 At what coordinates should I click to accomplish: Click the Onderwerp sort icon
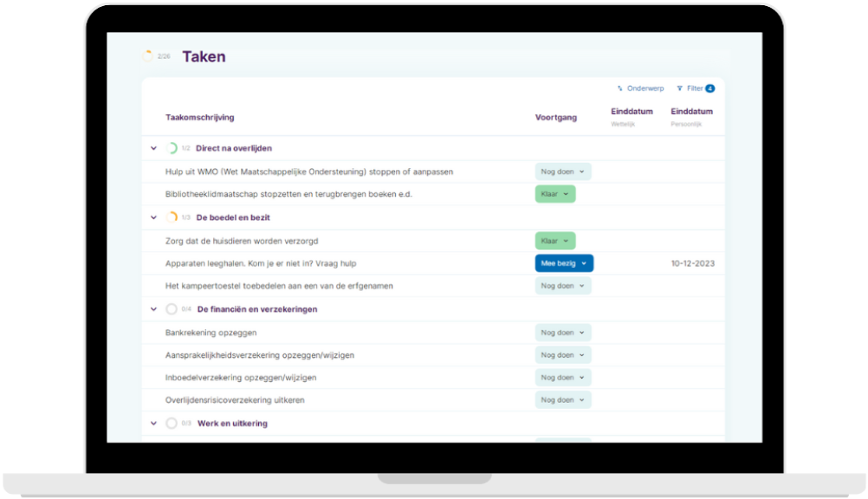(x=620, y=88)
